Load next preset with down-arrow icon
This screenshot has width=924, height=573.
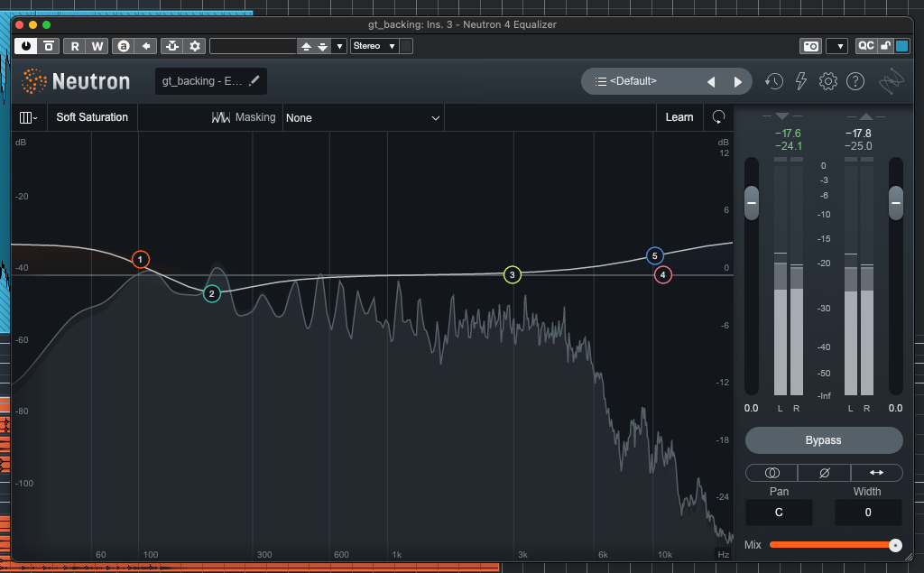322,46
